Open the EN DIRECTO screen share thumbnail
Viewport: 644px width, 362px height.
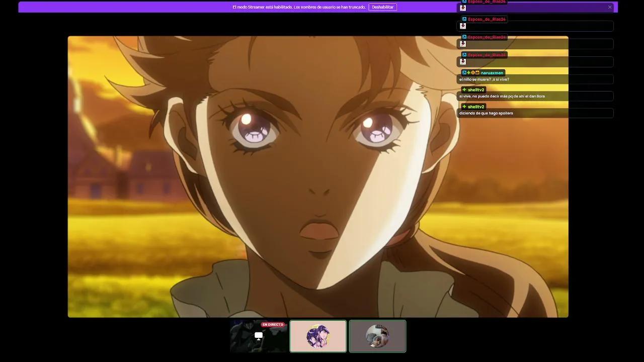point(259,336)
